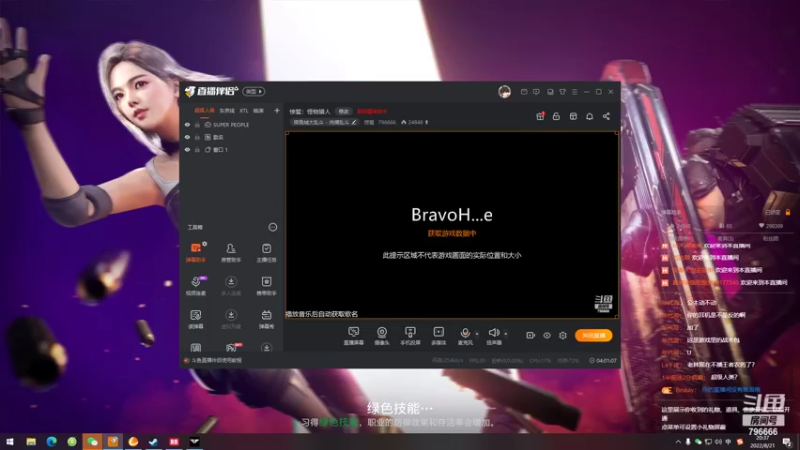Open the read-danmaku tool
This screenshot has width=800, height=450.
196,319
